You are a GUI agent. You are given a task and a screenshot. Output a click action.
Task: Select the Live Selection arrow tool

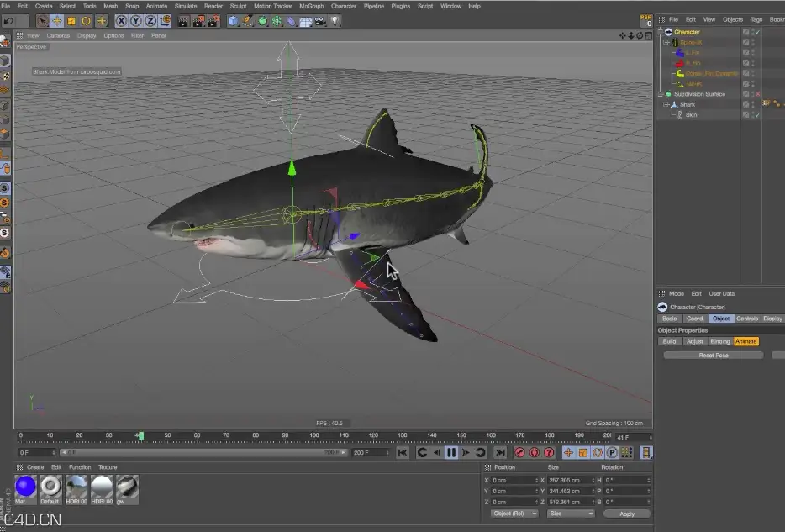[42, 21]
